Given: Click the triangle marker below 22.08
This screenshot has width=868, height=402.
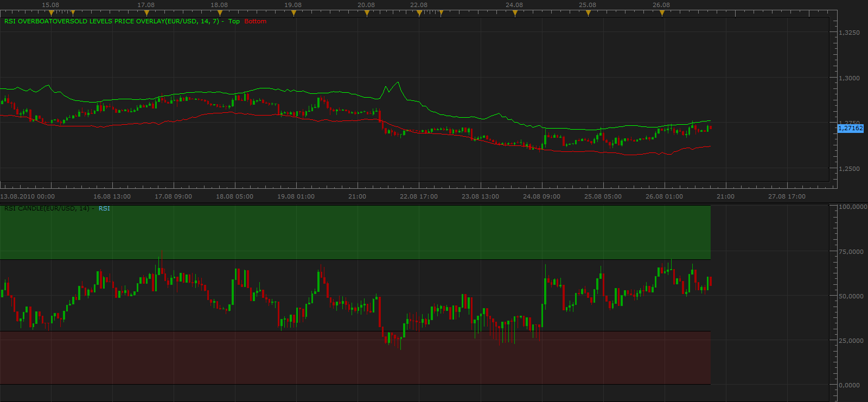Looking at the screenshot, I should 419,13.
